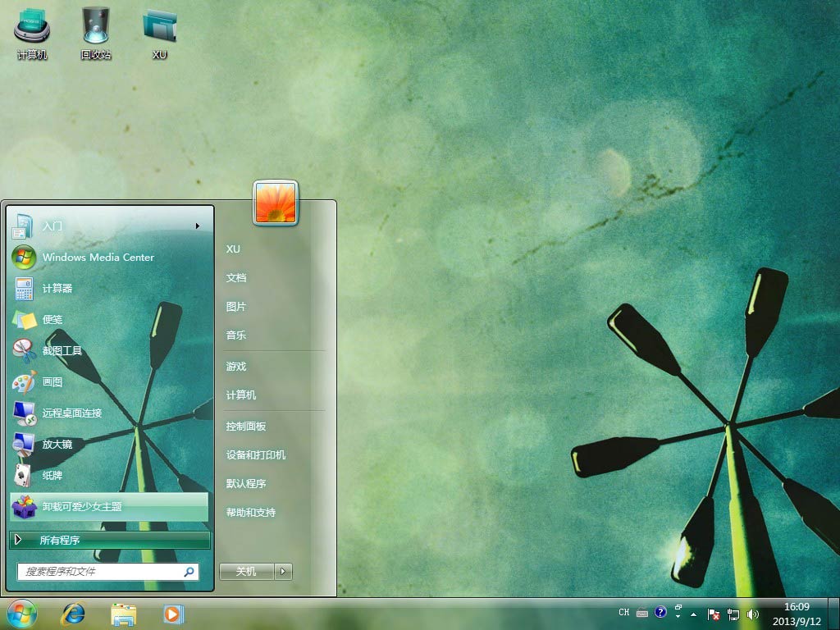Open Help and Support (帮助和支持)

(251, 513)
